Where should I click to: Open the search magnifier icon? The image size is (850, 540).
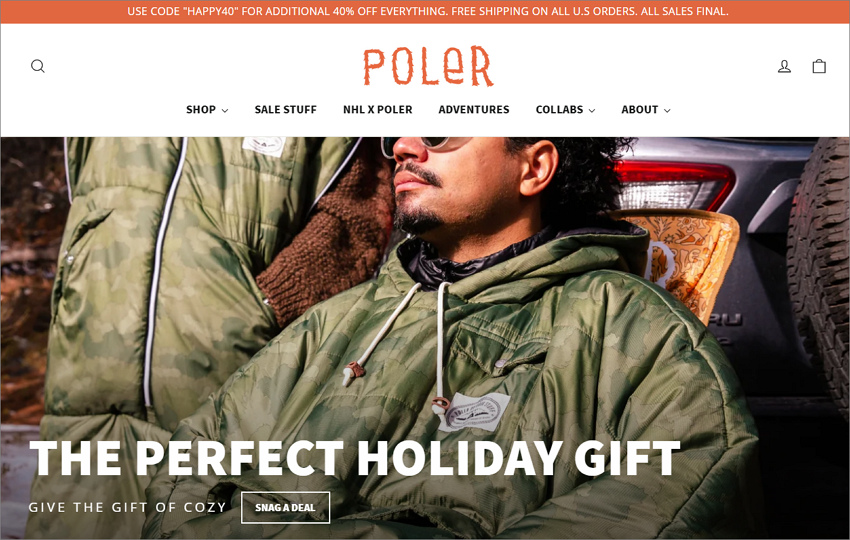(37, 66)
